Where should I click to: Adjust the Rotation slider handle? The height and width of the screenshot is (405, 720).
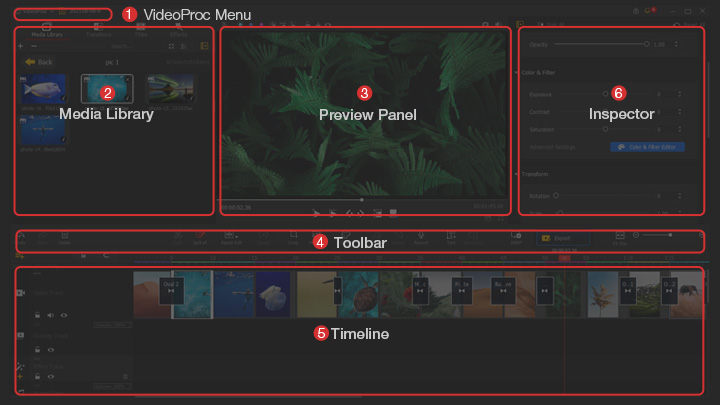coord(556,196)
